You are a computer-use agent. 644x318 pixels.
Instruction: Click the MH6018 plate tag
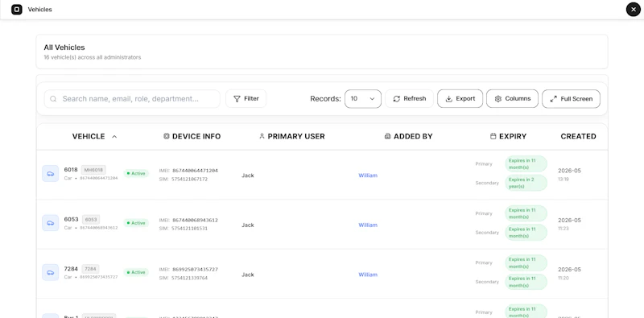[x=93, y=170]
